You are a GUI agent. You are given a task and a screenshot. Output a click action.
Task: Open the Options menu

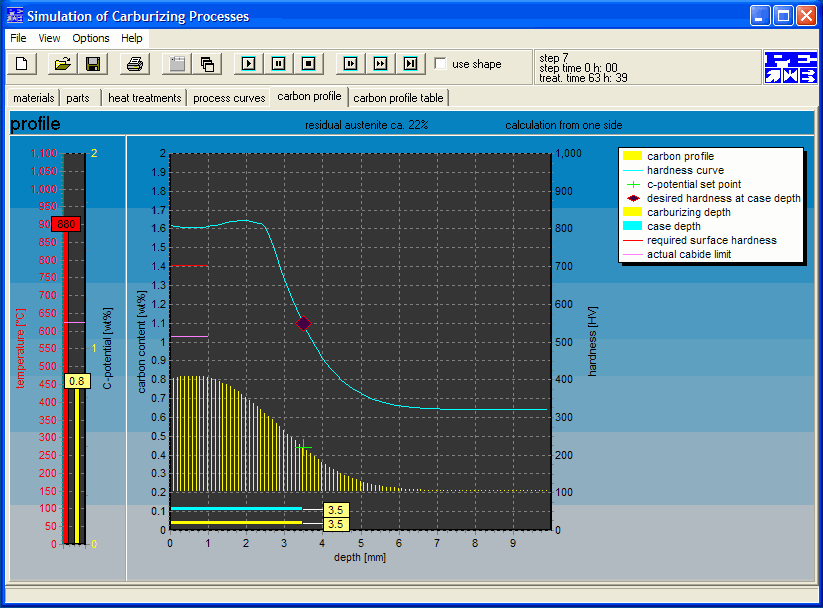(x=91, y=38)
